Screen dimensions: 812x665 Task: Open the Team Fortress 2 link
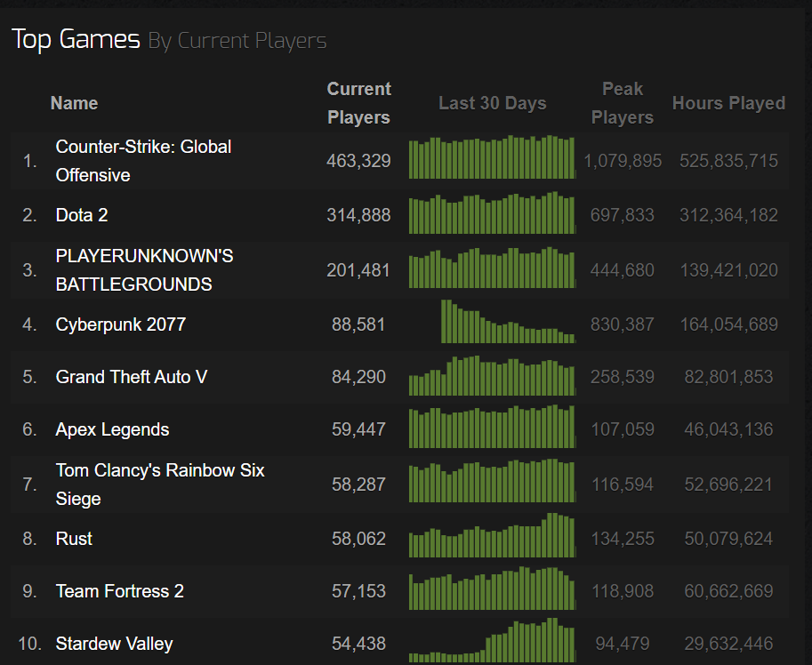pyautogui.click(x=120, y=591)
